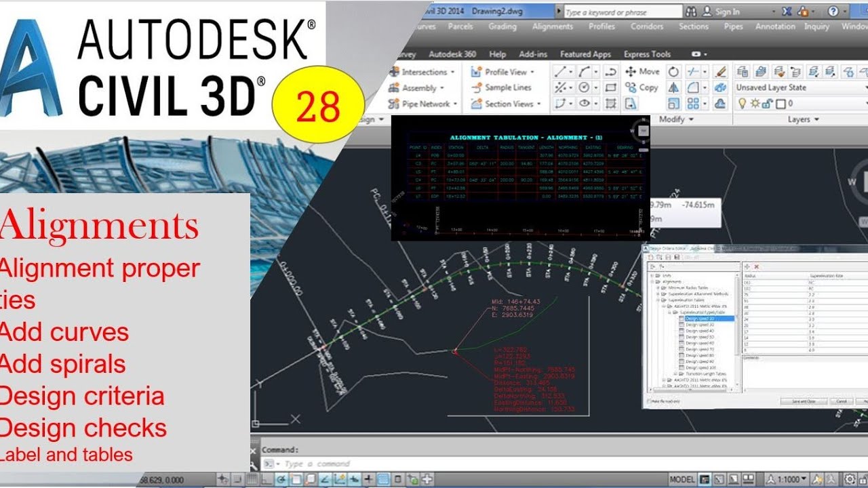The width and height of the screenshot is (868, 488).
Task: Select Design speed 60 tree item
Action: pyautogui.click(x=700, y=343)
